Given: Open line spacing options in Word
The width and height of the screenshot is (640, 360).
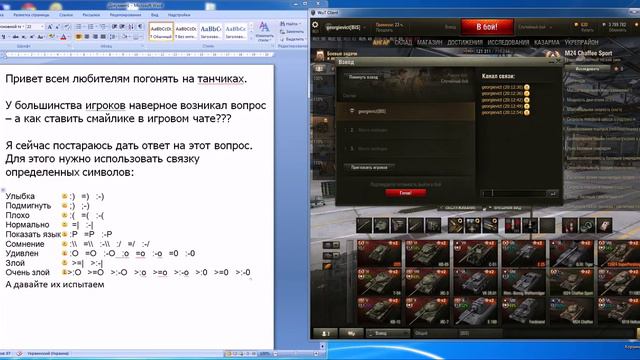Looking at the screenshot, I should pos(113,36).
